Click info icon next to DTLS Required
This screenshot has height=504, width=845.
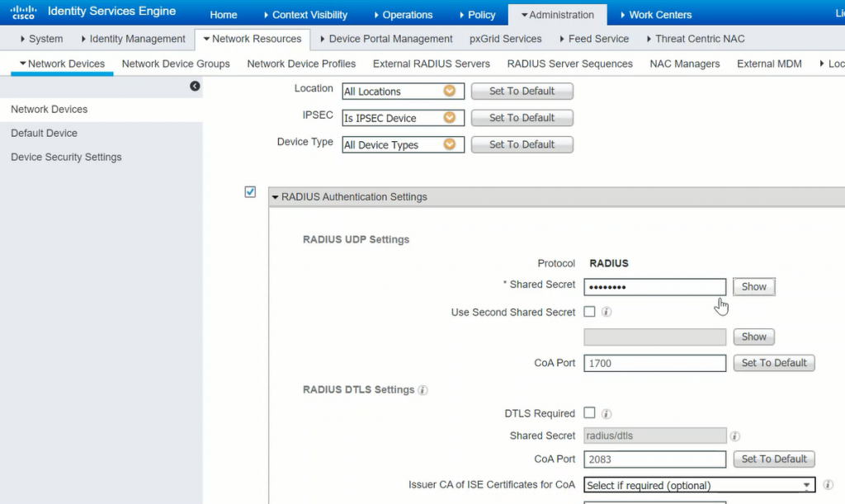coord(607,413)
